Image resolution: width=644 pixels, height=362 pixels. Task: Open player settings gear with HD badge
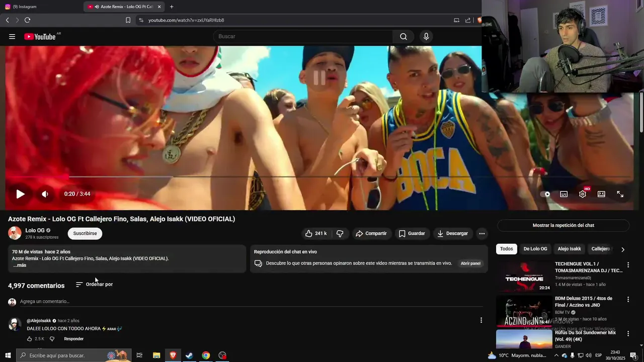point(583,194)
